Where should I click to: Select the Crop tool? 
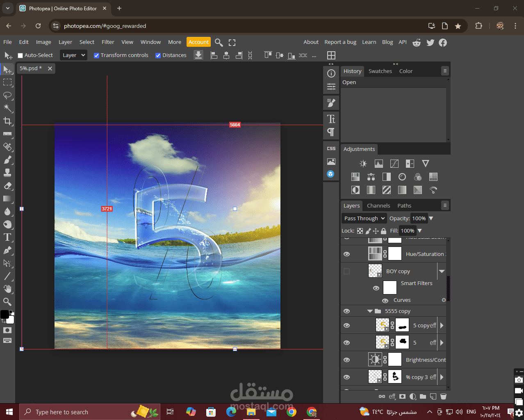[7, 121]
